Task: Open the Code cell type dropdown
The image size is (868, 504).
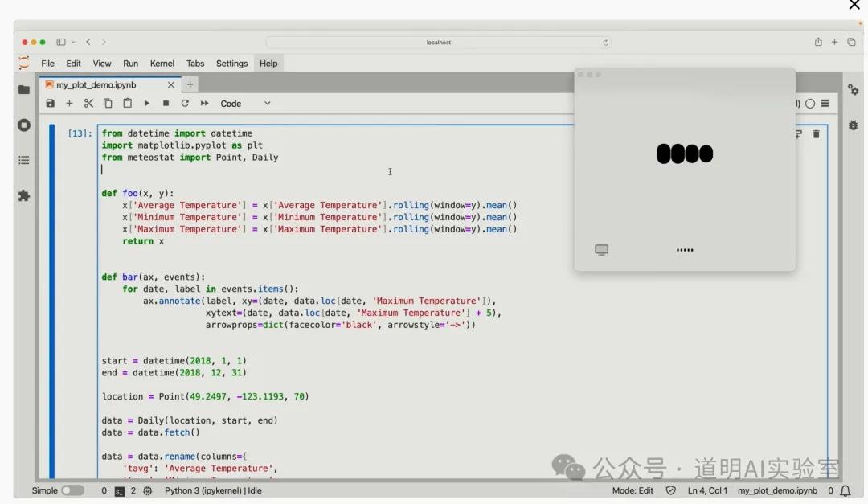Action: pos(245,104)
